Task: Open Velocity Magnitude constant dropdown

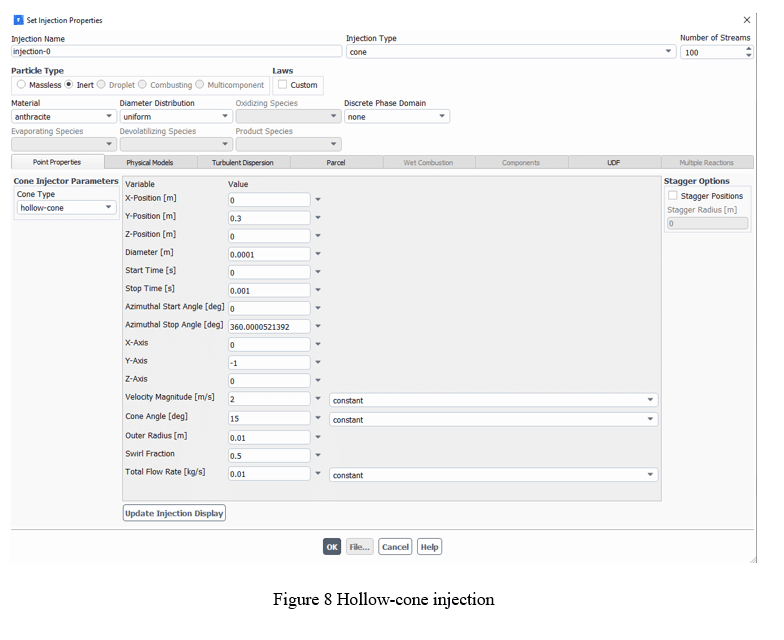Action: 493,400
